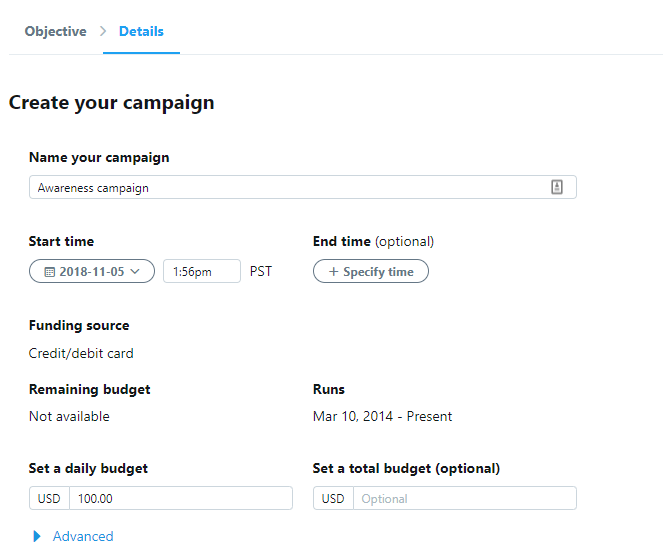Image resolution: width=663 pixels, height=556 pixels.
Task: Open the Advanced link
Action: pyautogui.click(x=83, y=536)
